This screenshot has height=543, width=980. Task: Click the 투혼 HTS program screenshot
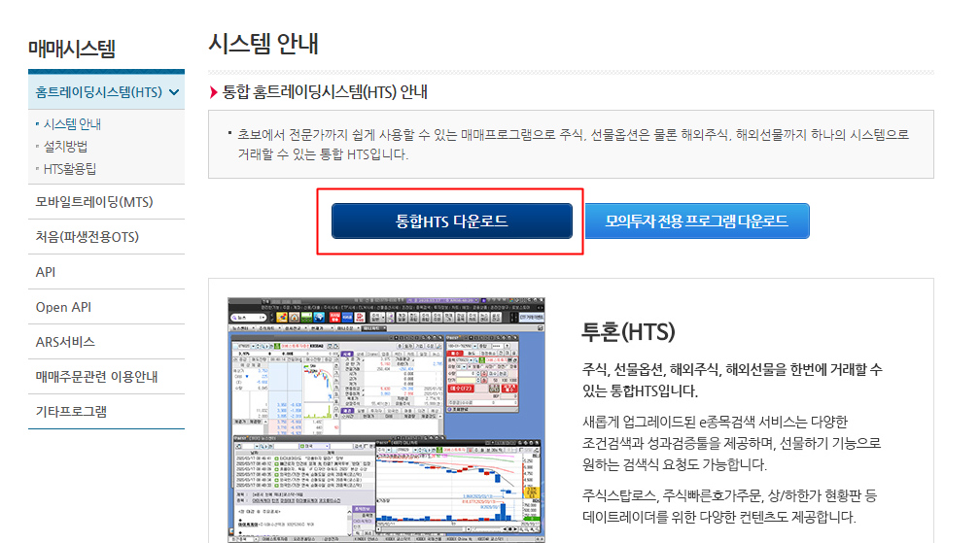tap(386, 418)
